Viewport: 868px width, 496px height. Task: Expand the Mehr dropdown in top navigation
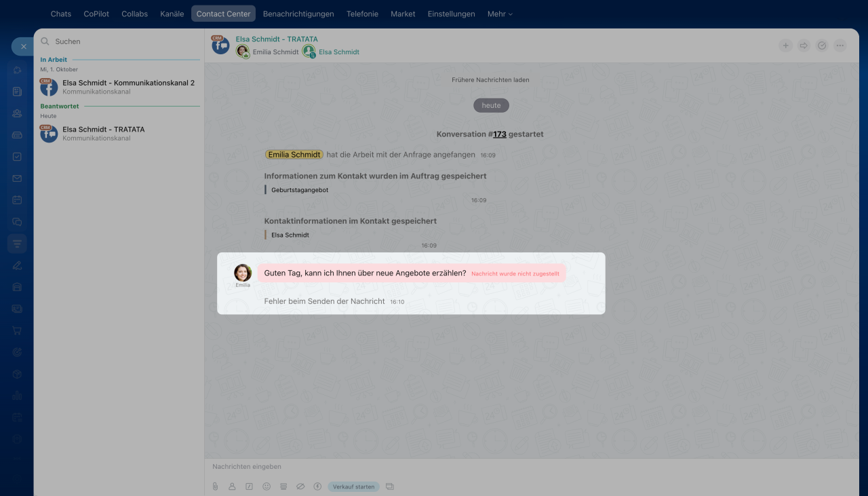click(x=500, y=14)
